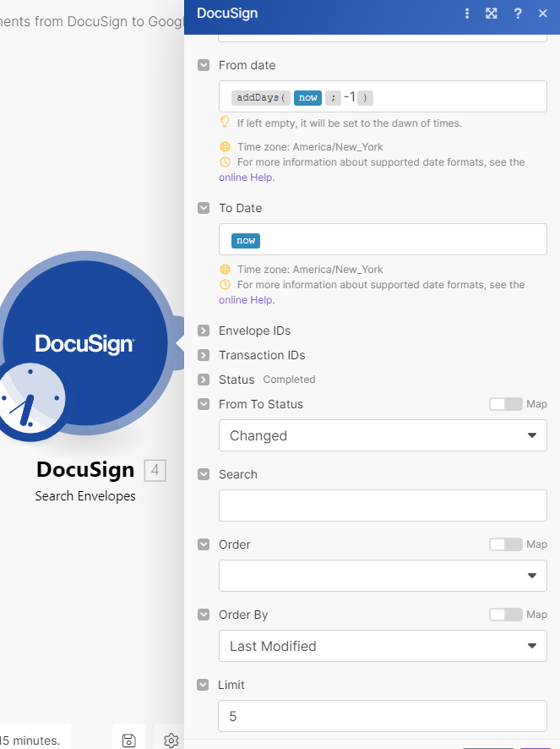Collapse the To Date field section
Viewport: 560px width, 749px height.
pos(204,208)
